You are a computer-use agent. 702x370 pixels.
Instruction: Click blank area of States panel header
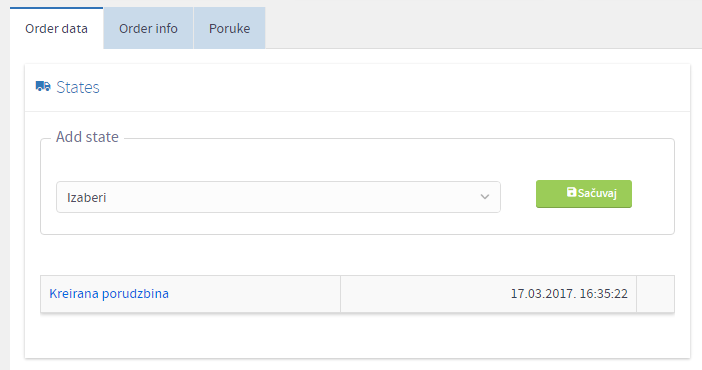coord(394,87)
